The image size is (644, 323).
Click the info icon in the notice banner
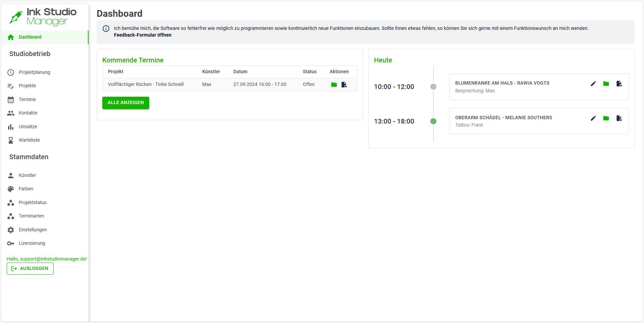coord(106,29)
